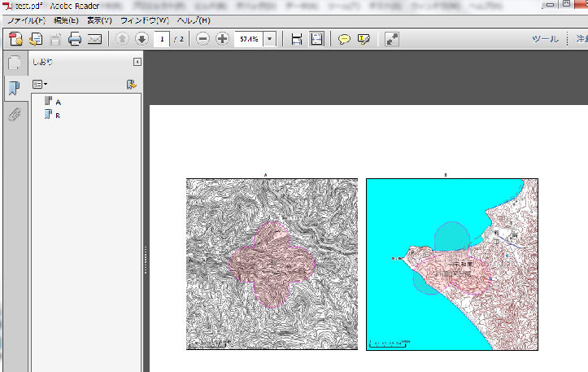The width and height of the screenshot is (588, 372).
Task: Add a sticky note comment
Action: pos(344,39)
